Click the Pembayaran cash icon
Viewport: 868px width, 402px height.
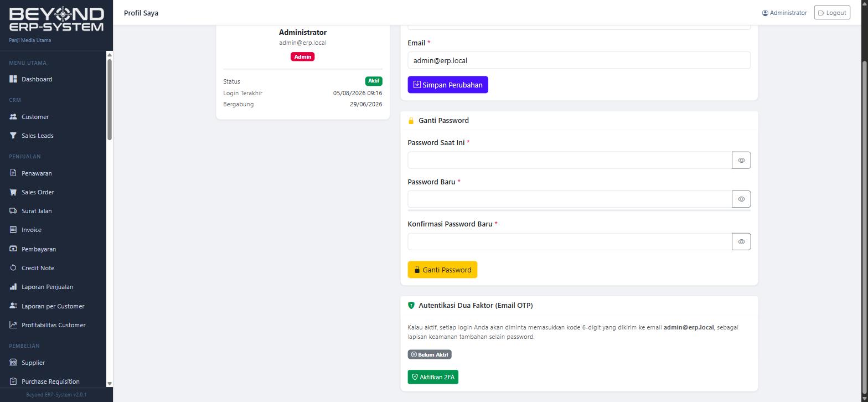[x=13, y=249]
